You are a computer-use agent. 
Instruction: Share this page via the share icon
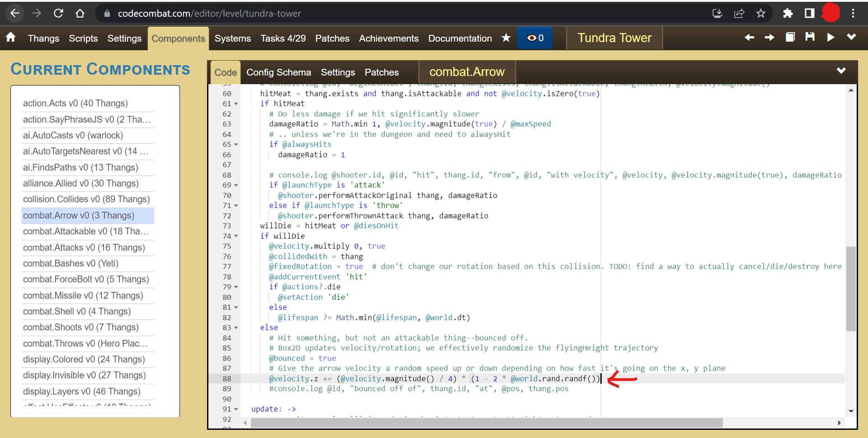pyautogui.click(x=739, y=13)
